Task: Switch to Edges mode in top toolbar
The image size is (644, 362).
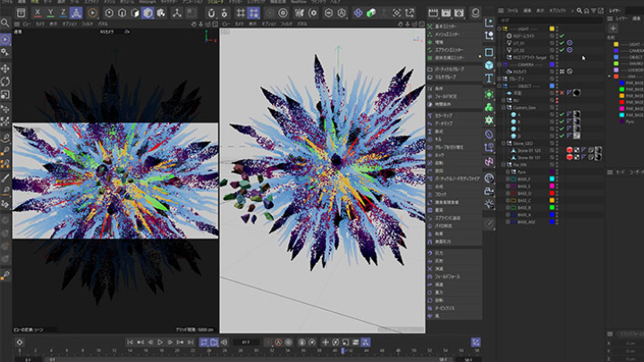Action: tap(122, 13)
